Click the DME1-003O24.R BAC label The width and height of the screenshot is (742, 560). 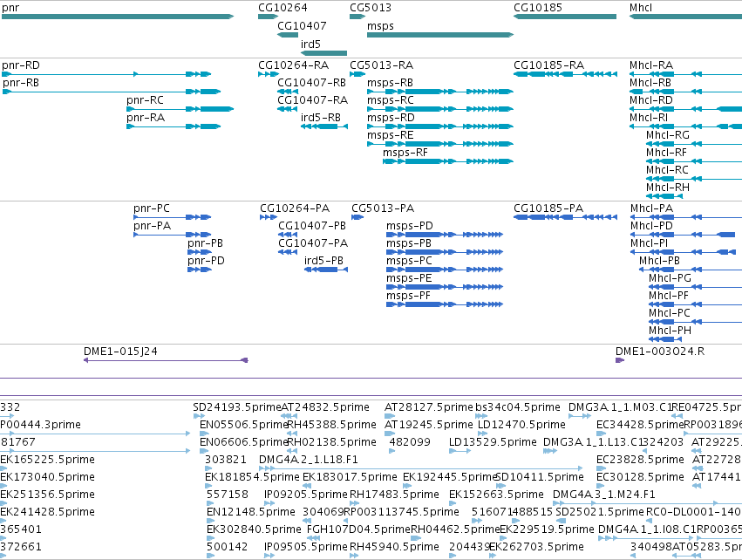tap(660, 352)
